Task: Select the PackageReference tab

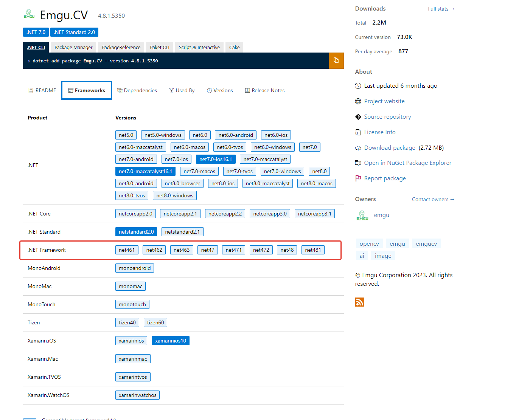Action: click(x=121, y=47)
